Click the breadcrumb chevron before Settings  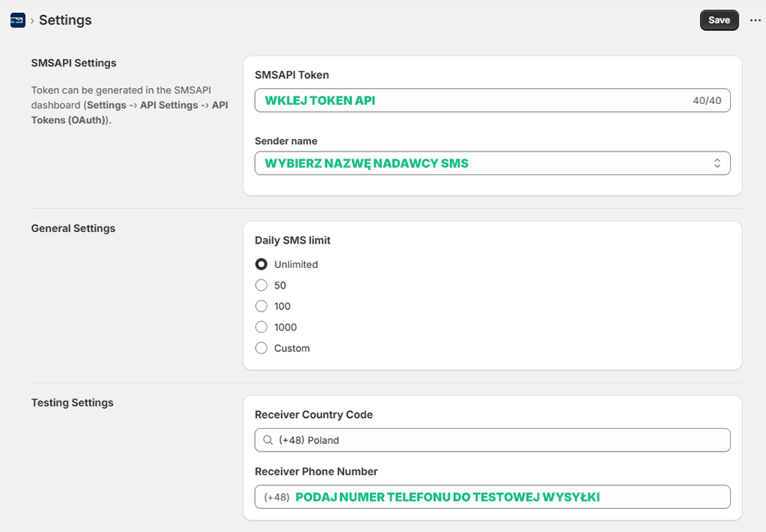pos(32,21)
